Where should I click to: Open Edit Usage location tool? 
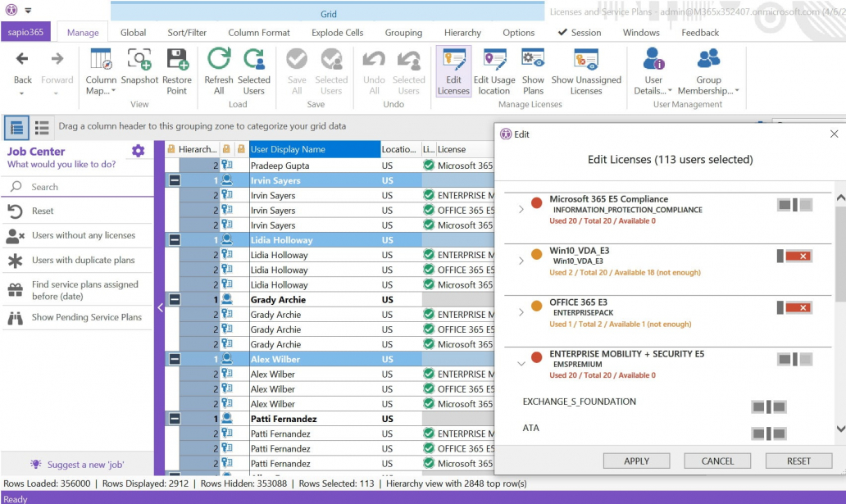[x=494, y=71]
